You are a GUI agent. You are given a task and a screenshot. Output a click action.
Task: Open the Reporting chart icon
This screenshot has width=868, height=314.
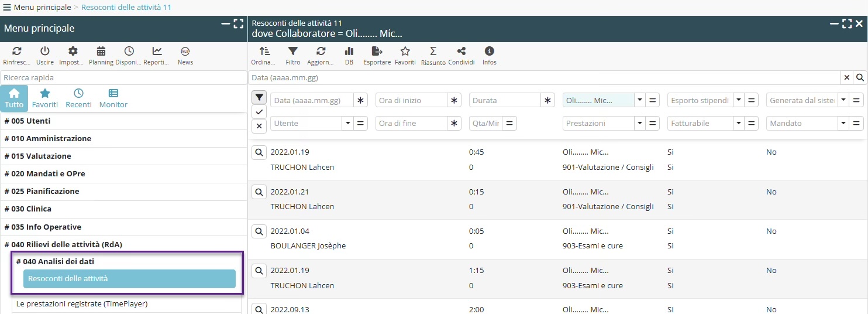(x=157, y=52)
